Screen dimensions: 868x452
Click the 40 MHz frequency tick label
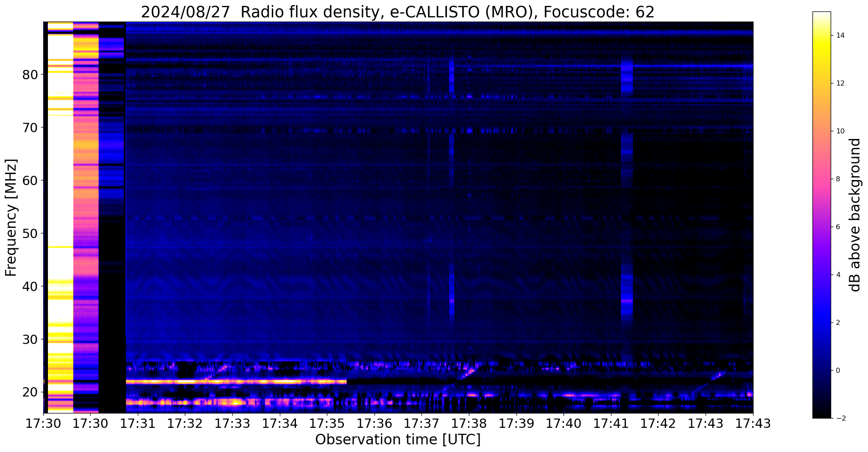click(x=30, y=286)
